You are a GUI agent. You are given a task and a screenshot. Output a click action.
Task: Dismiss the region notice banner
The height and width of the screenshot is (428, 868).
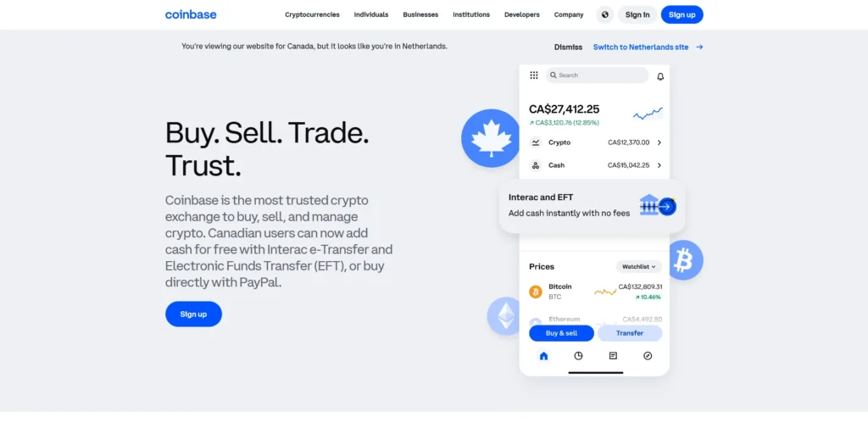click(x=568, y=47)
